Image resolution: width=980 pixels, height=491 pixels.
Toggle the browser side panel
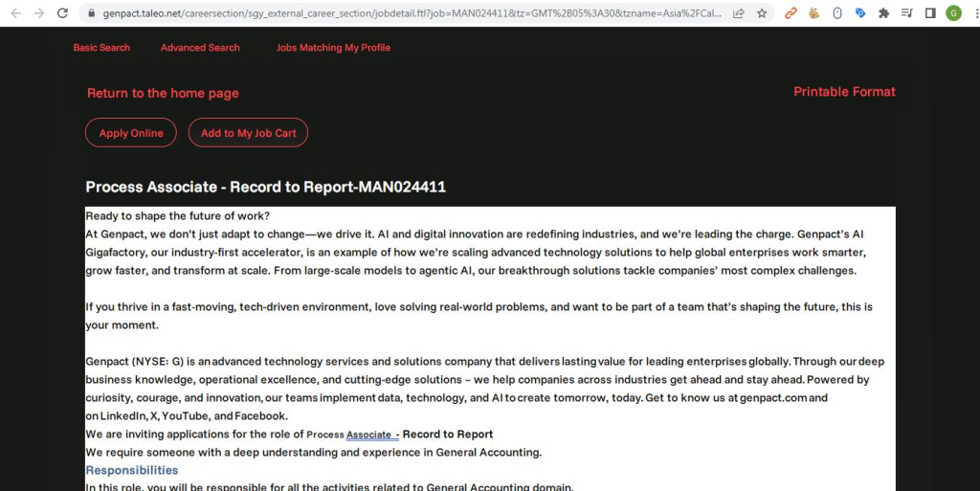[x=930, y=13]
